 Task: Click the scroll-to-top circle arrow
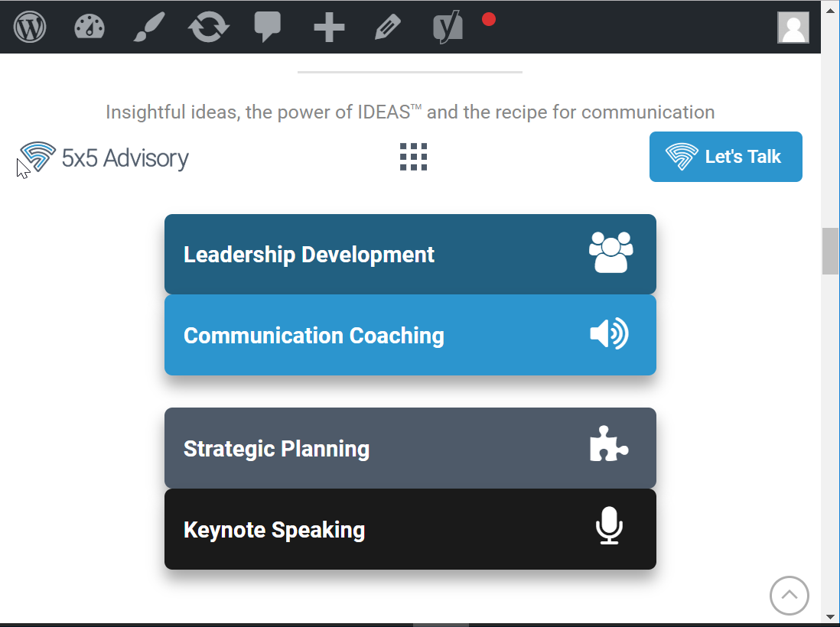tap(789, 595)
